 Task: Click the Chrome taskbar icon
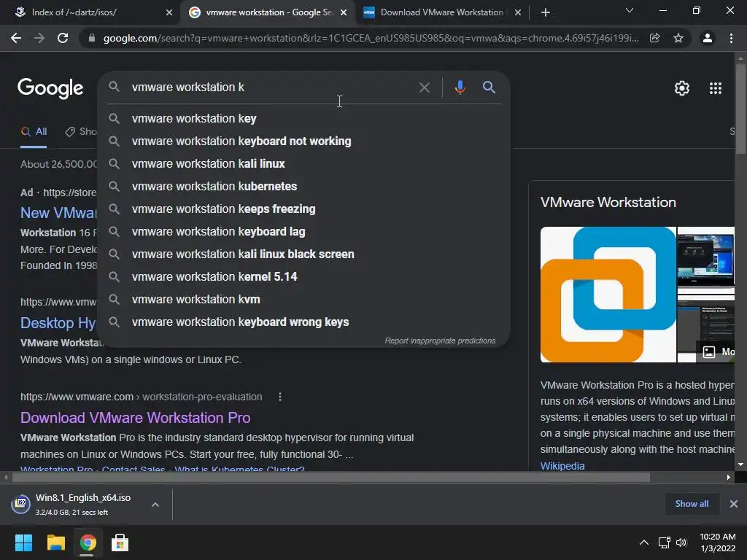point(88,542)
